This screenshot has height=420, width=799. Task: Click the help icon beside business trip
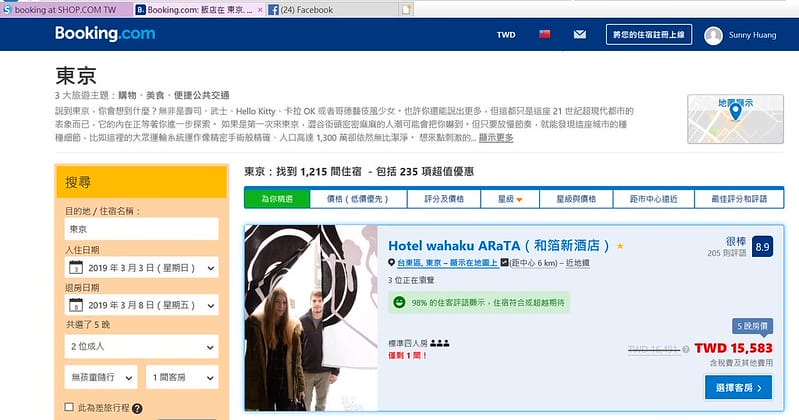coord(136,408)
